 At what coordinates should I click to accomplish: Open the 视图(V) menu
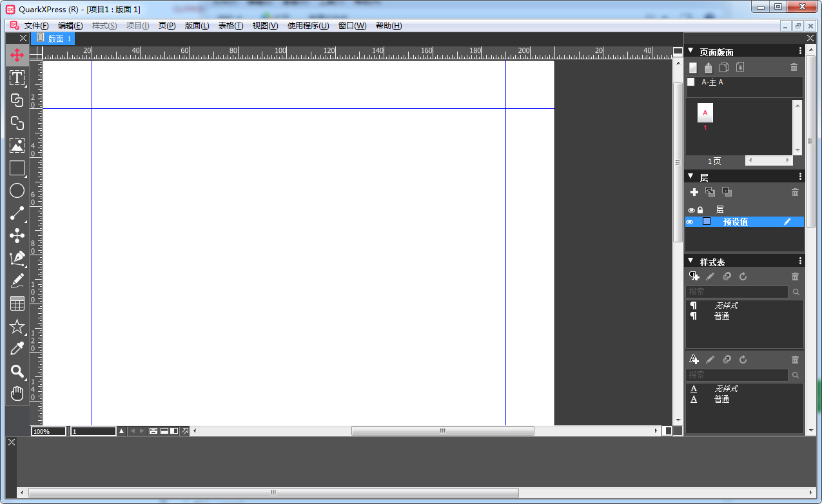(265, 26)
